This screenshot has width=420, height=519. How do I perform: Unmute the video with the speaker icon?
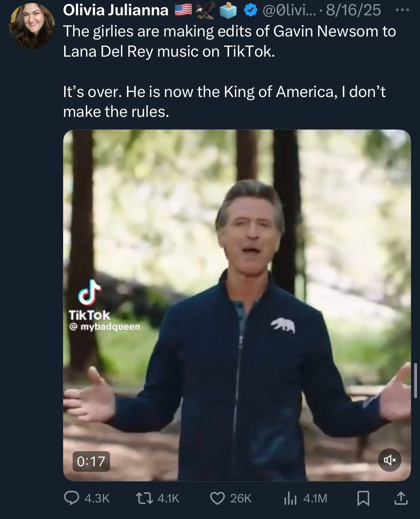(x=389, y=460)
